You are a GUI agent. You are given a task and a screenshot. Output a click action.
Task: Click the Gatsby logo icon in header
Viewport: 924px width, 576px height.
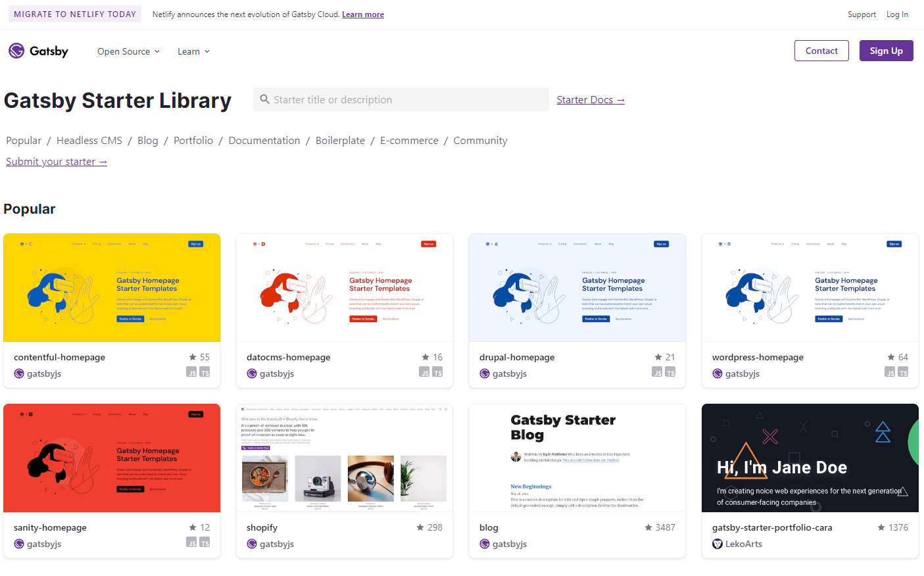16,51
